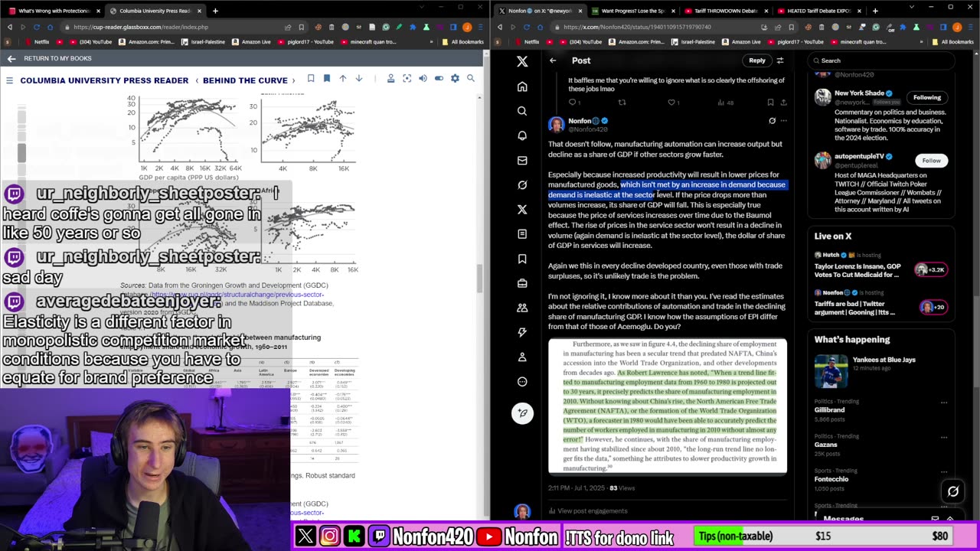Open Jobs briefcase icon in X sidebar
The height and width of the screenshot is (551, 980).
pyautogui.click(x=522, y=283)
